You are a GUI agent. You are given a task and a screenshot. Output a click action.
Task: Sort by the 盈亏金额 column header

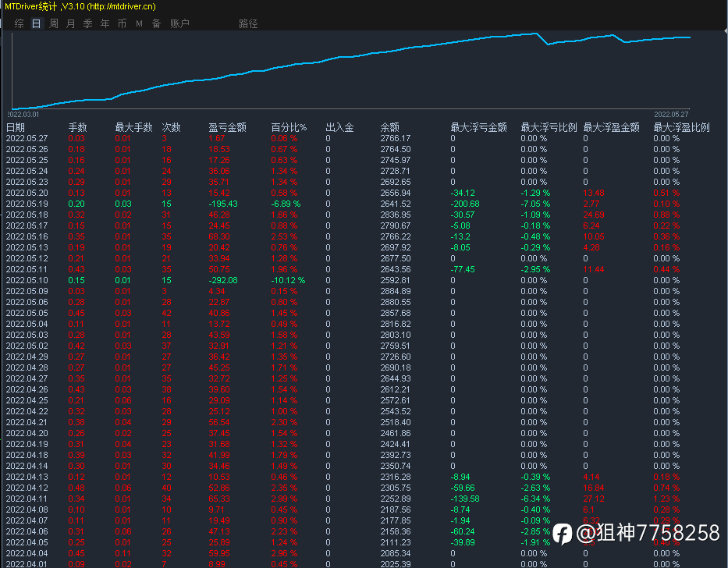pyautogui.click(x=228, y=127)
